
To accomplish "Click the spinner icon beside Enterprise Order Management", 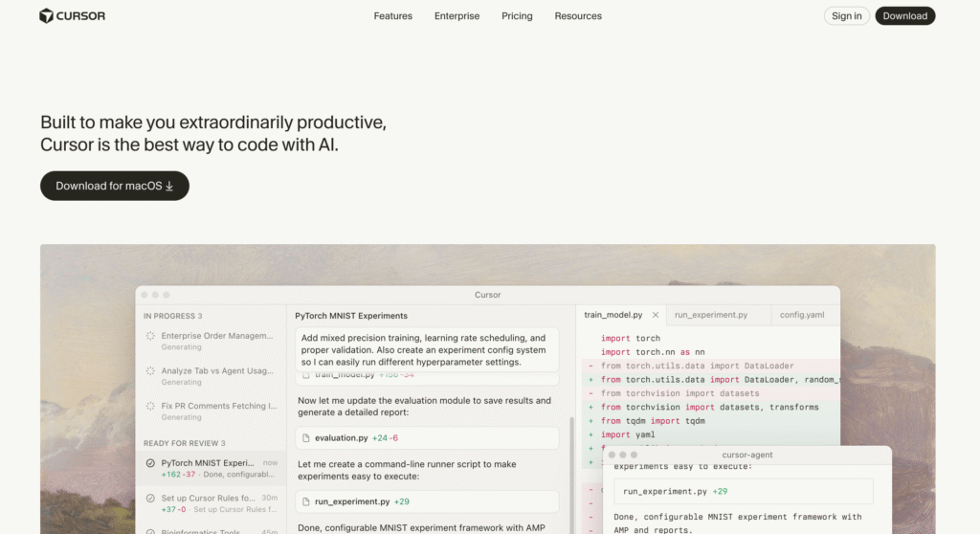I will pos(150,336).
